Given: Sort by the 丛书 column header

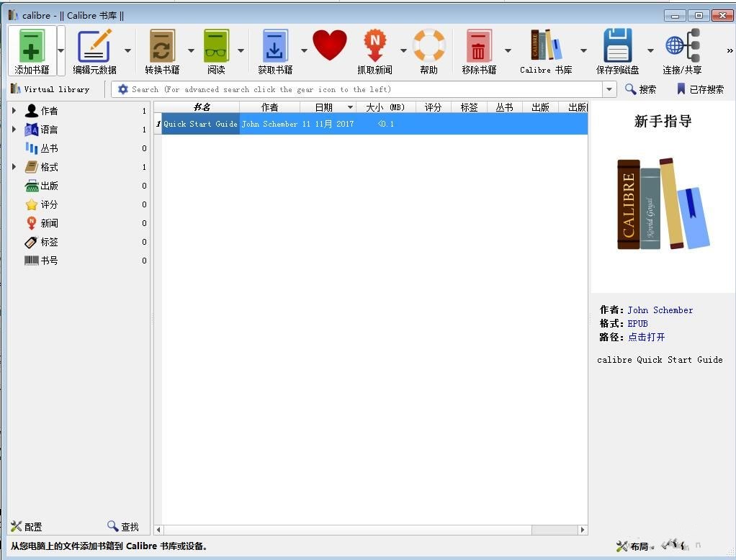Looking at the screenshot, I should tap(505, 107).
